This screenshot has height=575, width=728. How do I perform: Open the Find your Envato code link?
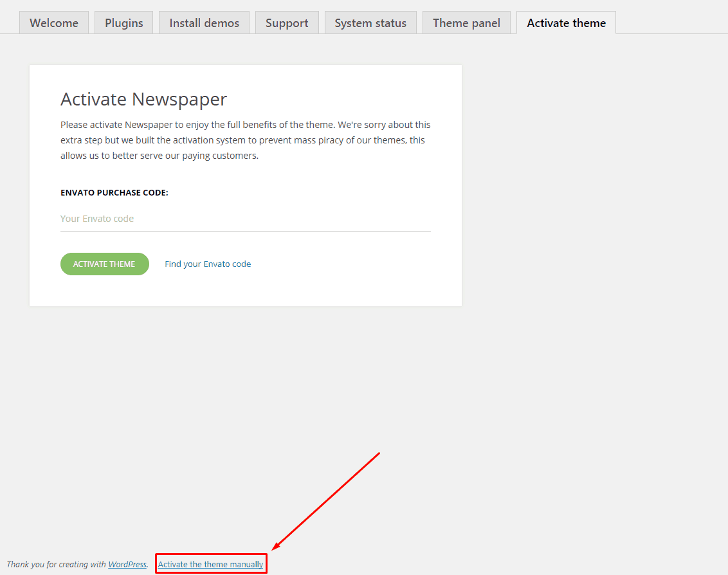208,264
